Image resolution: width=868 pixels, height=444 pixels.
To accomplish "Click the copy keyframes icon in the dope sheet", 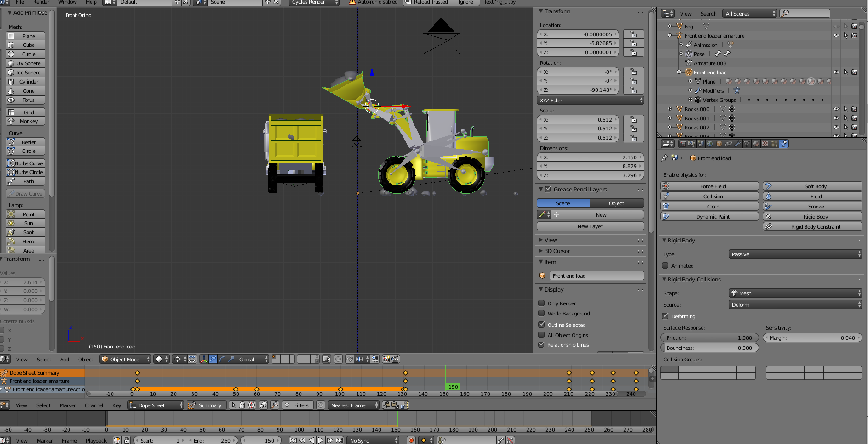I will pyautogui.click(x=386, y=405).
